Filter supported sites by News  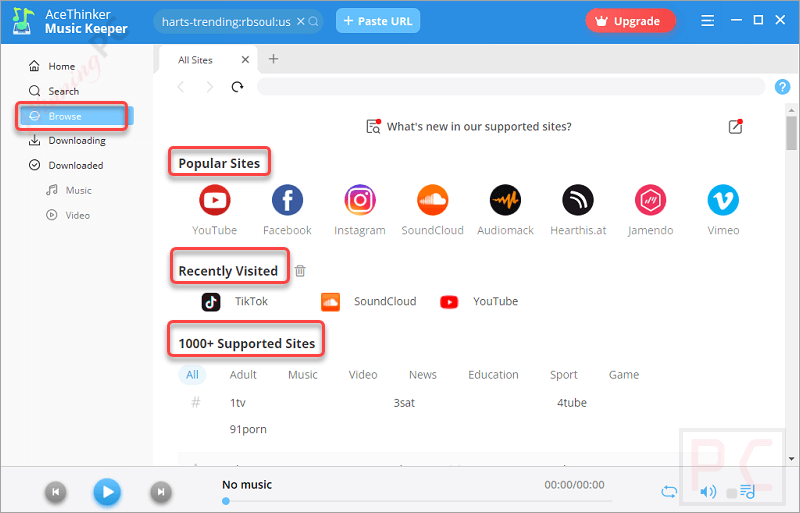422,375
